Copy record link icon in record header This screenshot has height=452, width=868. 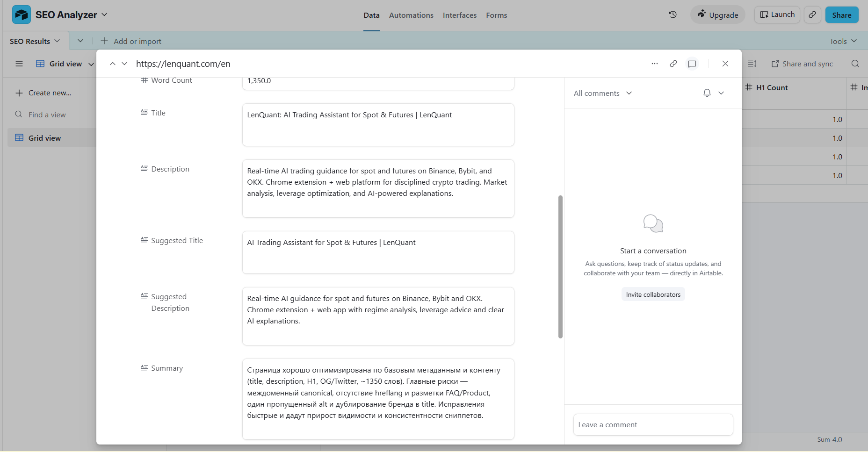coord(673,64)
